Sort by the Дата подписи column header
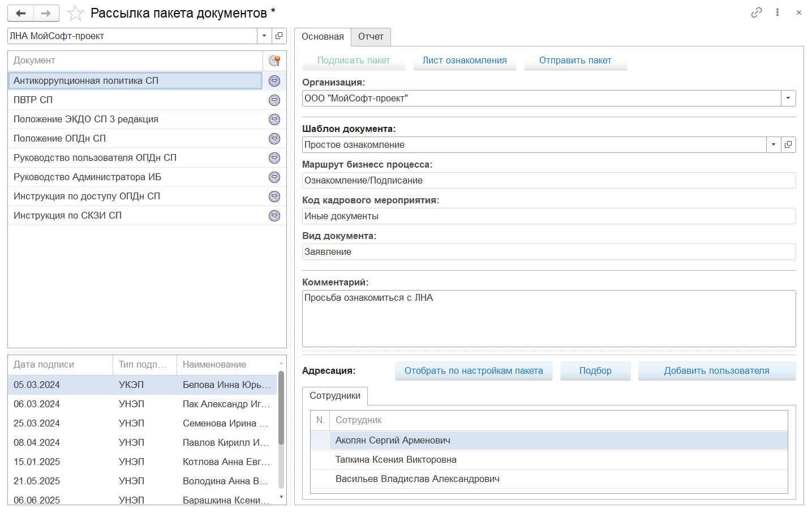 pyautogui.click(x=60, y=365)
